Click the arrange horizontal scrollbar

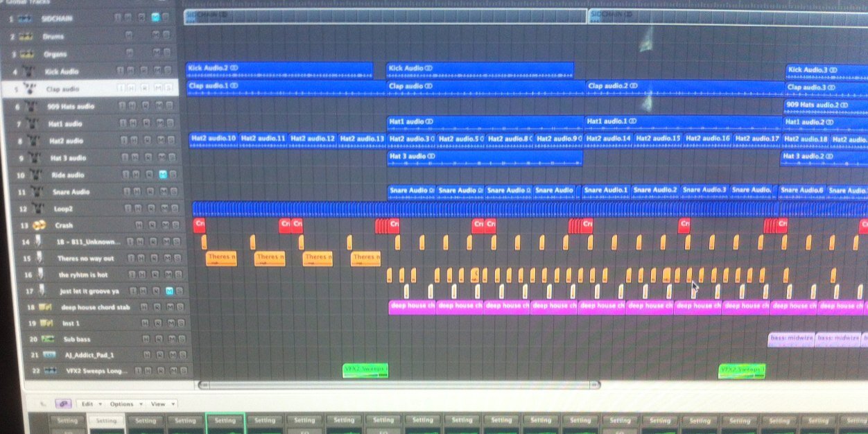pyautogui.click(x=399, y=385)
